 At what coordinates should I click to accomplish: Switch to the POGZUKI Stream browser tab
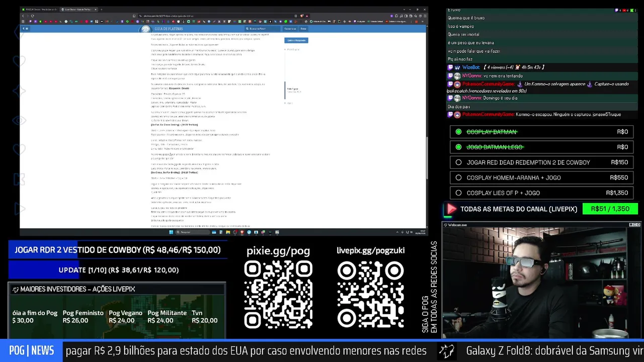point(40,10)
